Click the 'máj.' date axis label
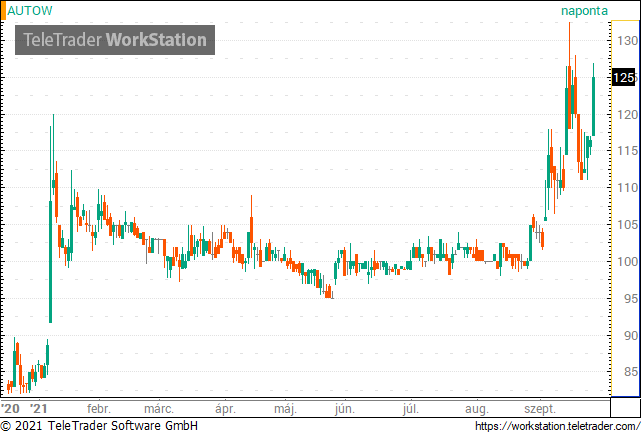This screenshot has width=641, height=435. [285, 408]
